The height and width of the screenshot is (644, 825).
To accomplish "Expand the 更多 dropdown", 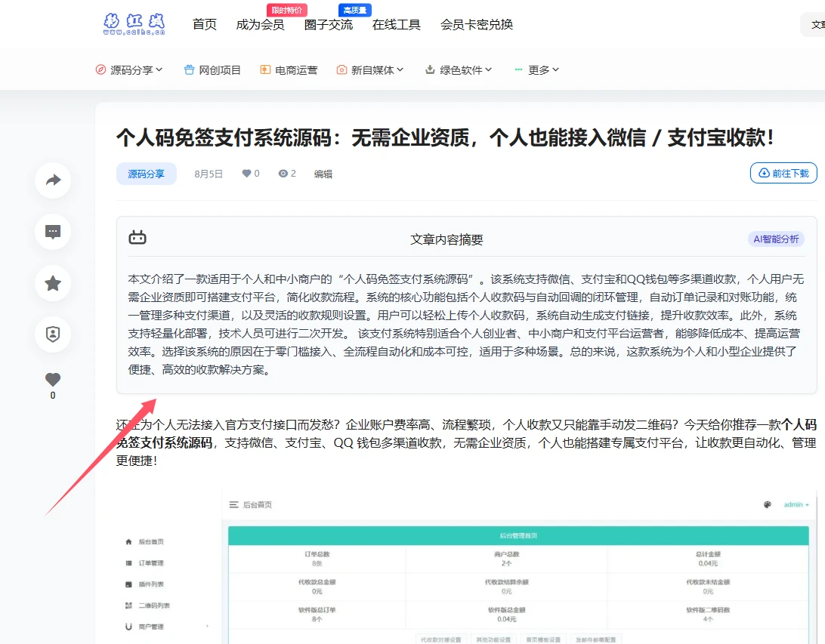I will pyautogui.click(x=543, y=70).
